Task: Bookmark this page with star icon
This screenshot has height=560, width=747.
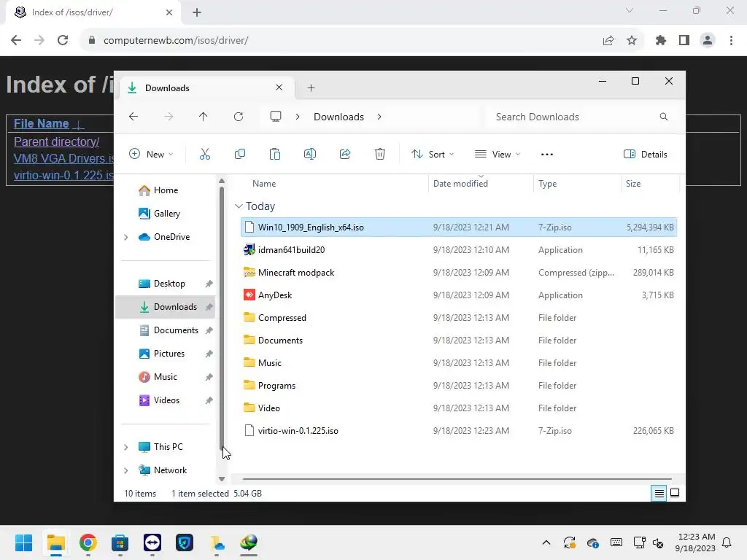Action: pyautogui.click(x=632, y=41)
